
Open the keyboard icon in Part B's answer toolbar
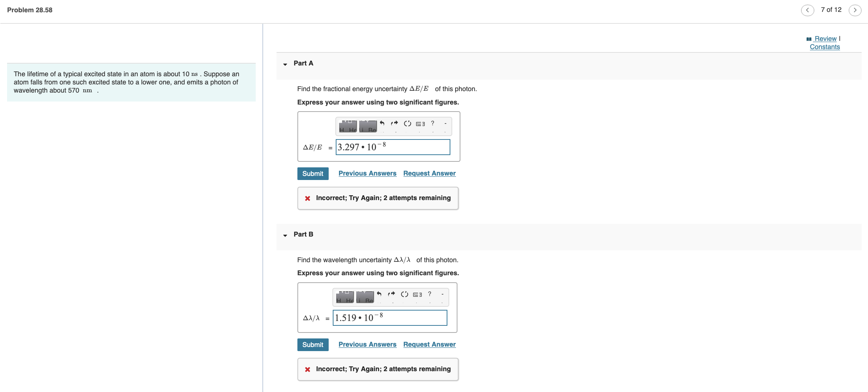coord(417,294)
